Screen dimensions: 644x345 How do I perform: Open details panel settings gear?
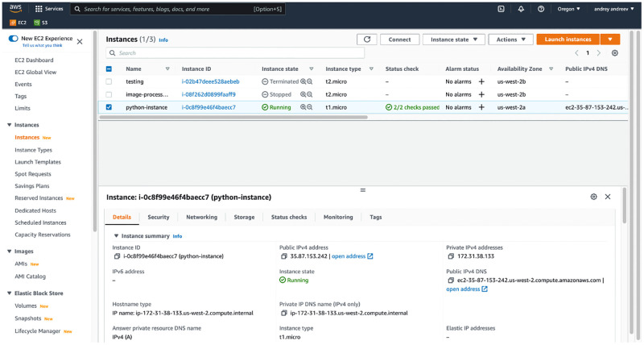pyautogui.click(x=593, y=197)
